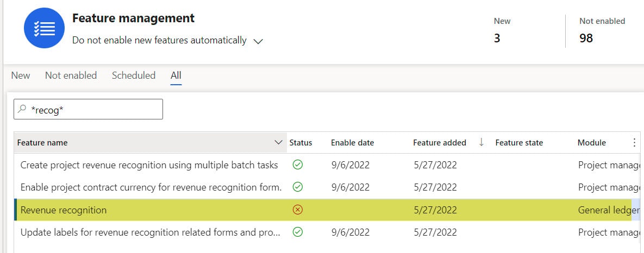644x253 pixels.
Task: Click the *recog* filter input field
Action: [x=88, y=109]
